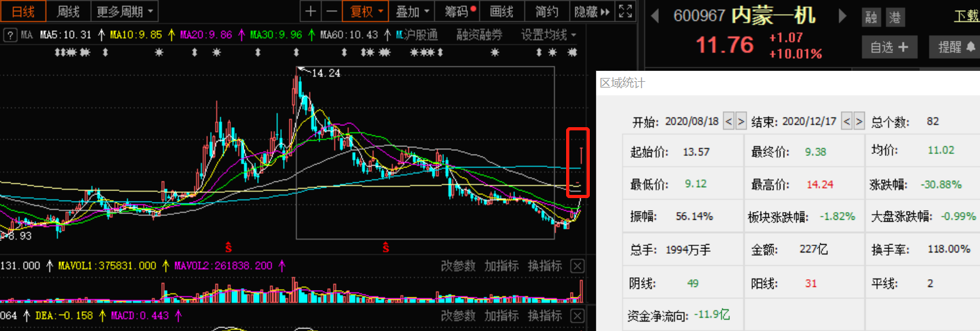Switch to 周线 weekly chart tab
Viewport: 980px width, 331px height.
coord(68,12)
